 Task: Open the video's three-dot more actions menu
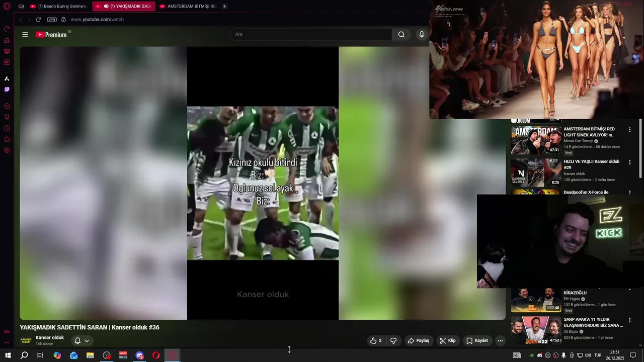click(x=500, y=340)
